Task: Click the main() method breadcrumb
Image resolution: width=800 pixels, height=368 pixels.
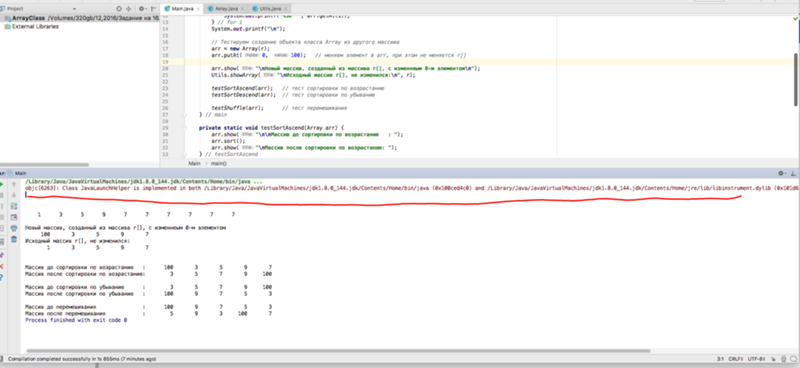Action: point(218,163)
